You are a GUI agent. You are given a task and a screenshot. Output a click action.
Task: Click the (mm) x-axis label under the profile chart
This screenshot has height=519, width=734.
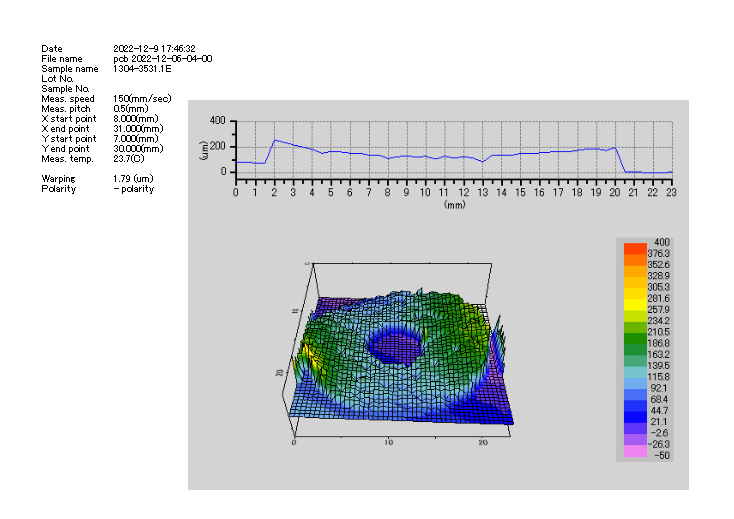point(454,203)
